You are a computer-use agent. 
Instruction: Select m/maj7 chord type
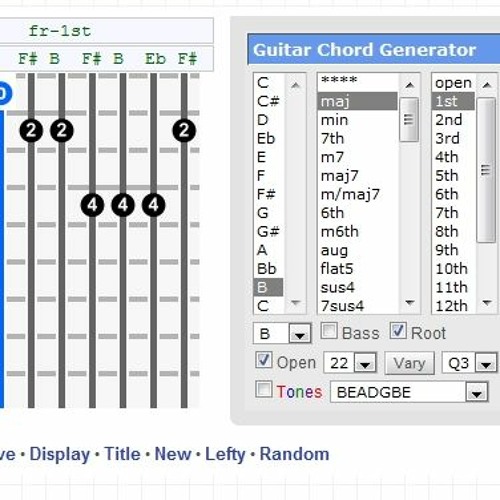[358, 194]
